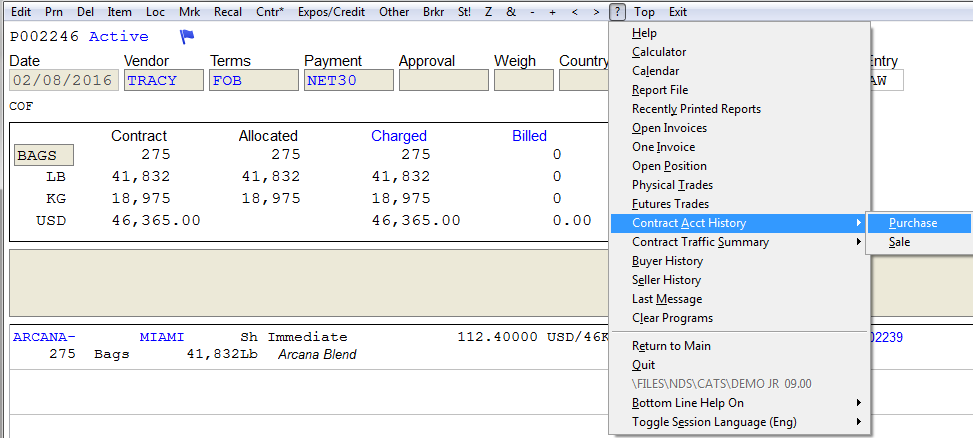Click the Payment field NET30

pos(349,80)
